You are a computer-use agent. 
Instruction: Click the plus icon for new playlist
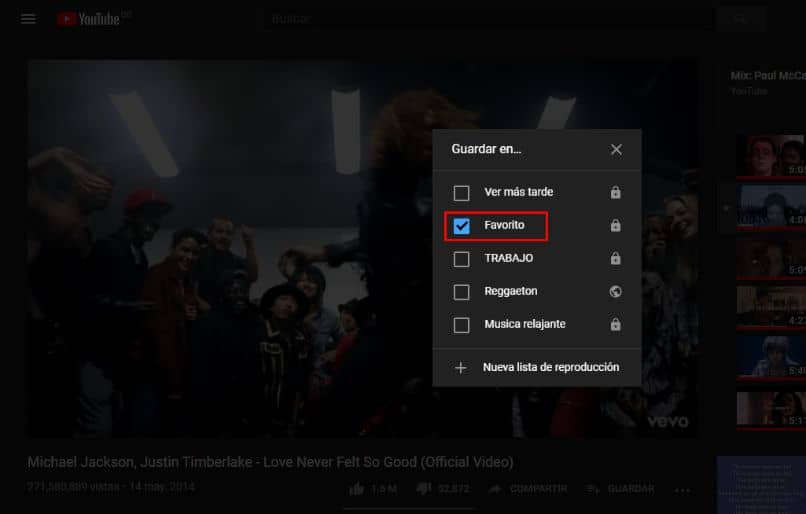tap(461, 368)
